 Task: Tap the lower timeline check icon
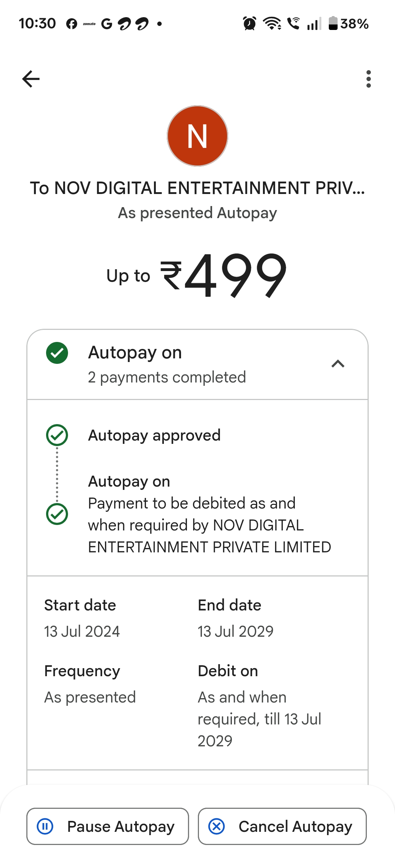coord(57,514)
